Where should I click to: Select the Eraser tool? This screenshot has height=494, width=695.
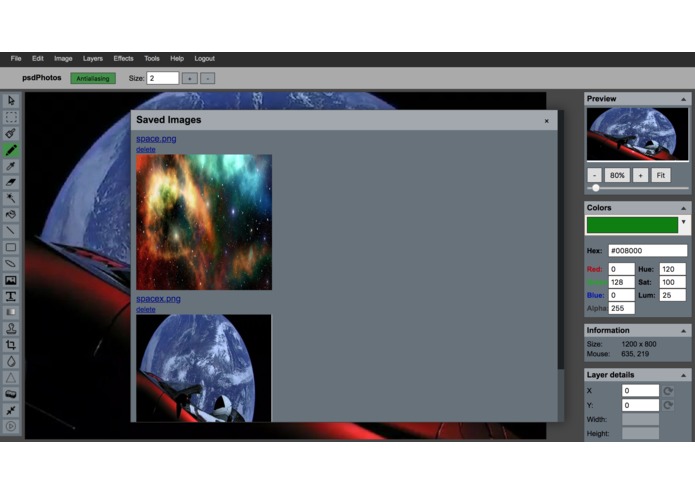tap(11, 182)
